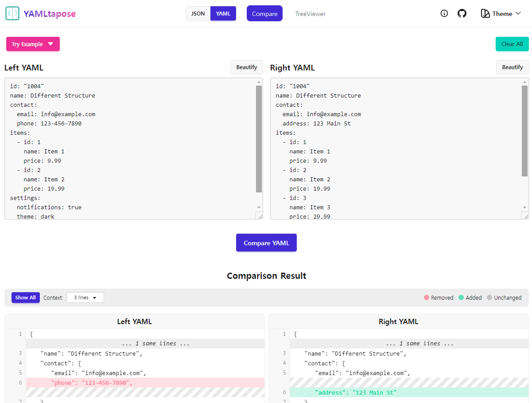Viewport: 532px width, 403px height.
Task: Expand the Try Example dropdown
Action: pos(33,44)
